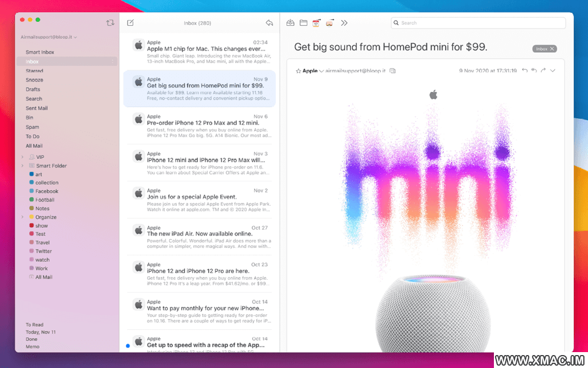Forward the message with the header arrow
Screen dimensions: 588x368
pyautogui.click(x=543, y=71)
